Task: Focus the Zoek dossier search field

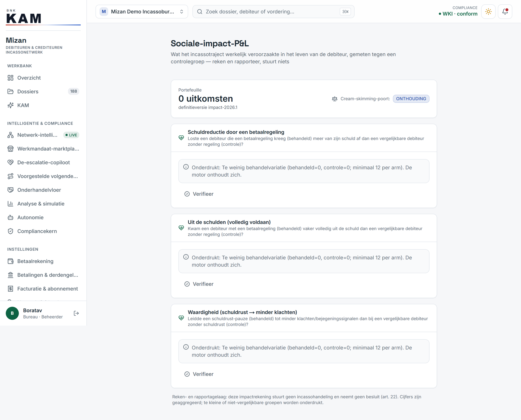Action: coord(273,12)
